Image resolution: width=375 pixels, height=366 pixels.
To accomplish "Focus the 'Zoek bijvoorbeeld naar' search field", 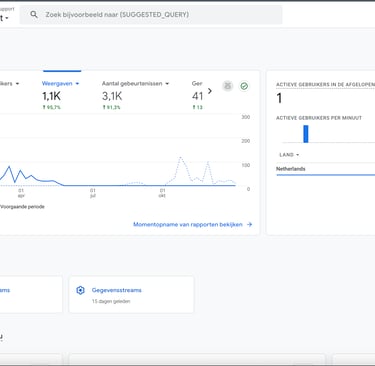I will pos(151,15).
